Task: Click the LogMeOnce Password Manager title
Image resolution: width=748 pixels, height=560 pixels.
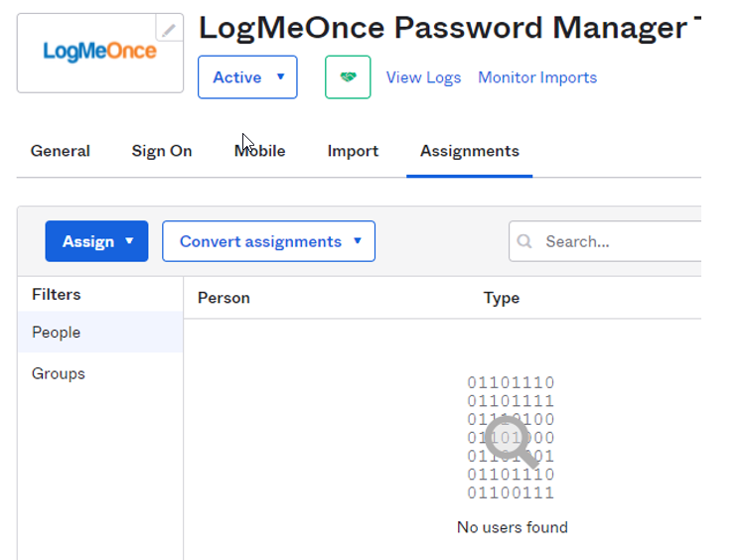Action: click(450, 28)
